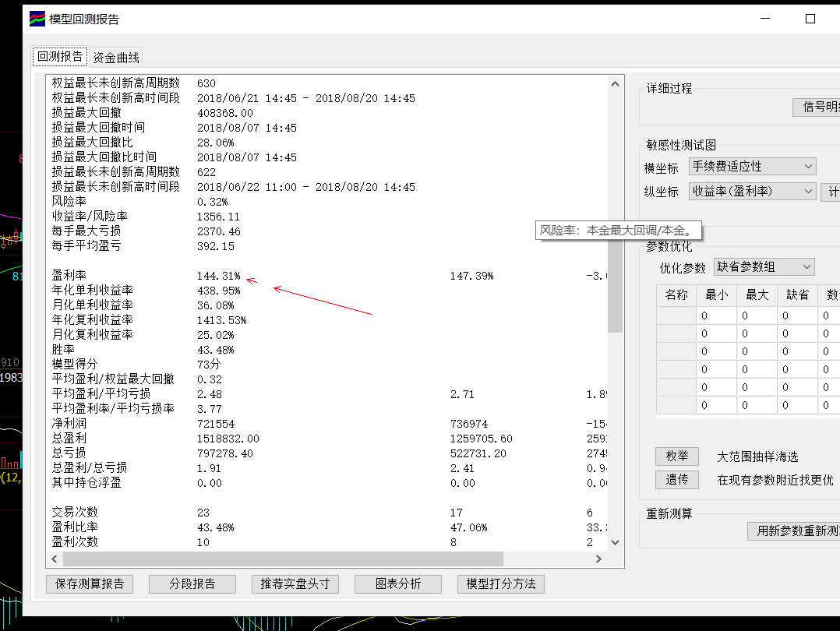Image resolution: width=840 pixels, height=631 pixels.
Task: Select the 回测报告 tab
Action: click(x=60, y=56)
